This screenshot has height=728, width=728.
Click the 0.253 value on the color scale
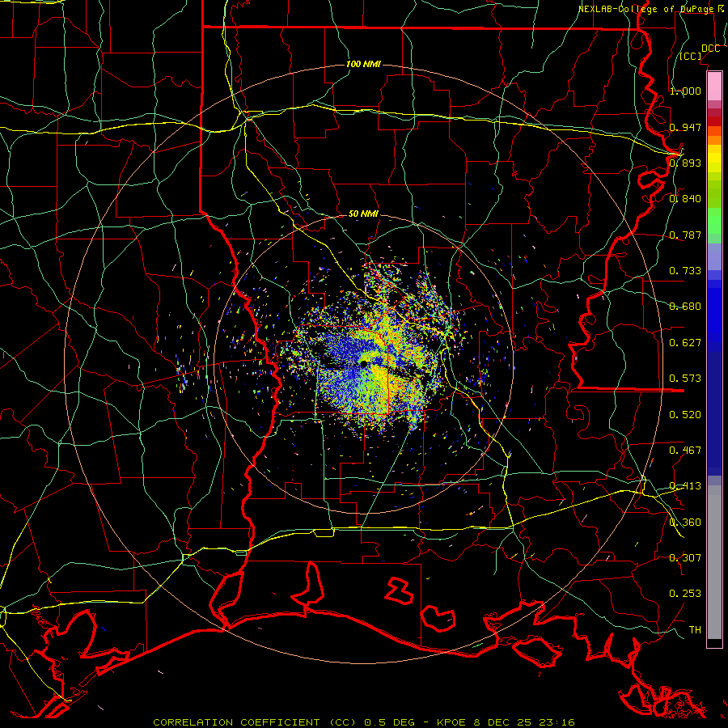[x=685, y=594]
